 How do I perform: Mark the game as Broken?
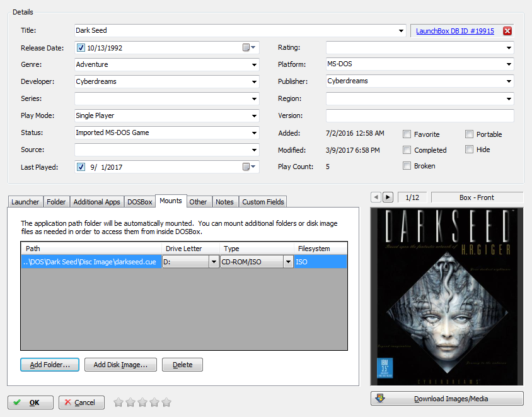407,166
